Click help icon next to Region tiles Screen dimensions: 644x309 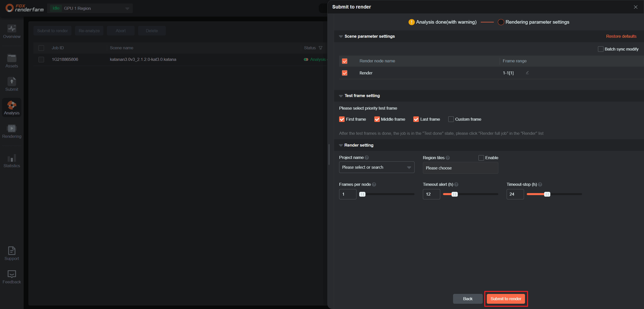pos(448,158)
